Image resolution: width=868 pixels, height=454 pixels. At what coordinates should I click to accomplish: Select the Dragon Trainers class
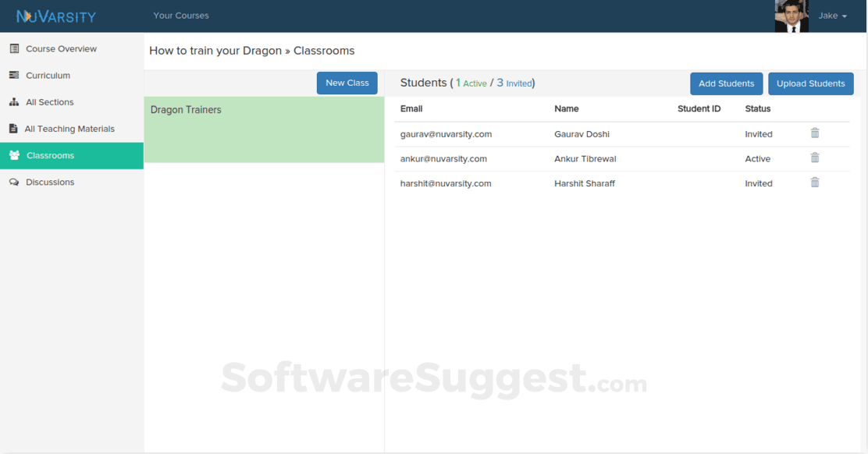coord(264,129)
